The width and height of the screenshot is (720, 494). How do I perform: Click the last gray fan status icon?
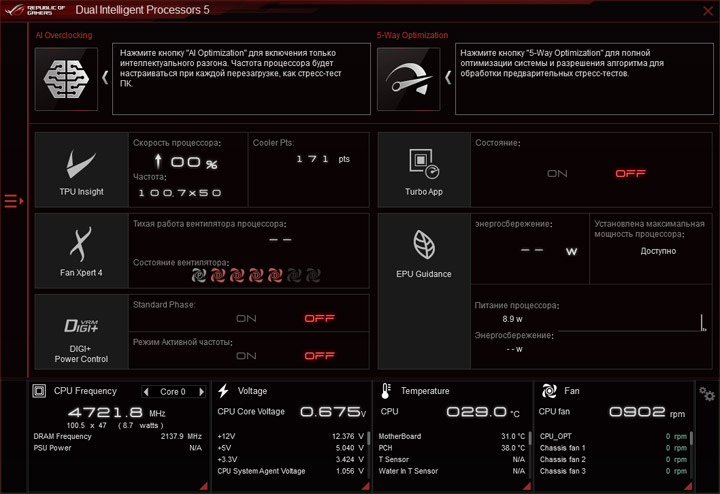[313, 275]
